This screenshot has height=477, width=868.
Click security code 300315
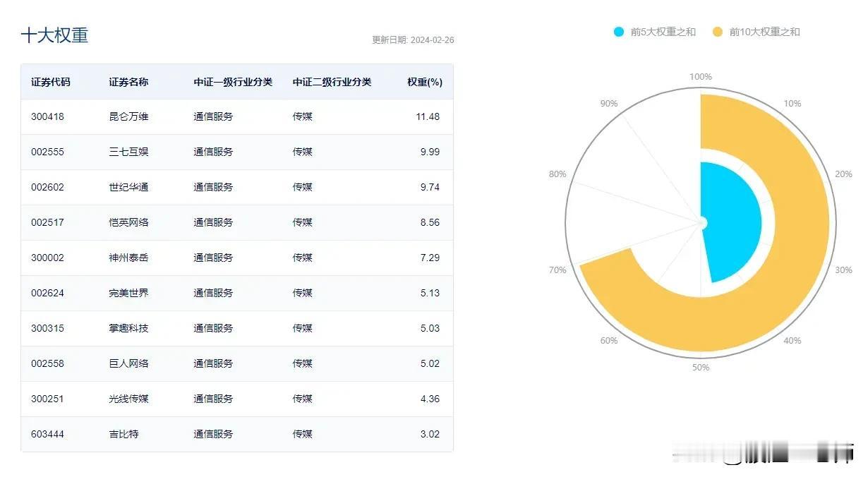[x=47, y=328]
